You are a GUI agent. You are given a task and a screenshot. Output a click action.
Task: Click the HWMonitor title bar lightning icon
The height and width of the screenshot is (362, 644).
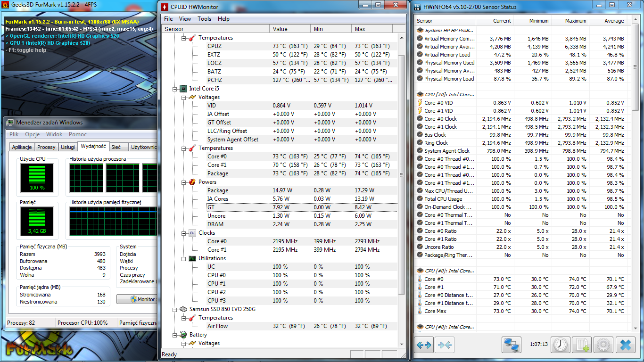[164, 7]
